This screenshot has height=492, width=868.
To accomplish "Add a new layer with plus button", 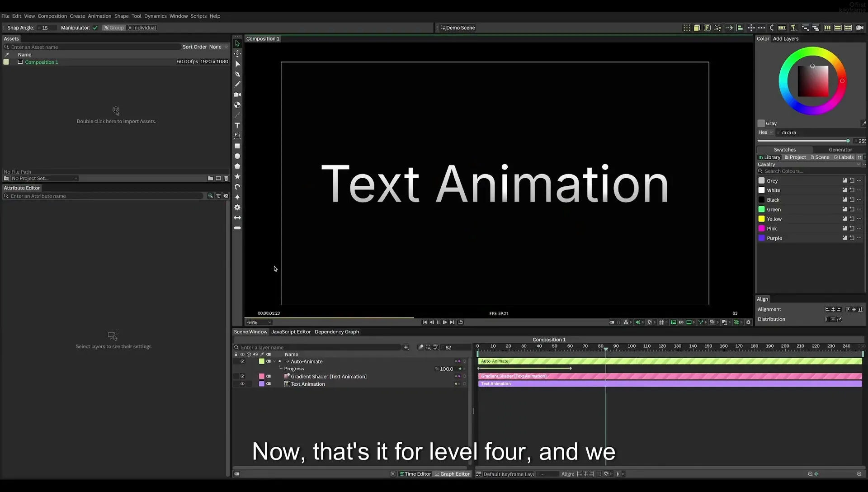I will tap(406, 347).
